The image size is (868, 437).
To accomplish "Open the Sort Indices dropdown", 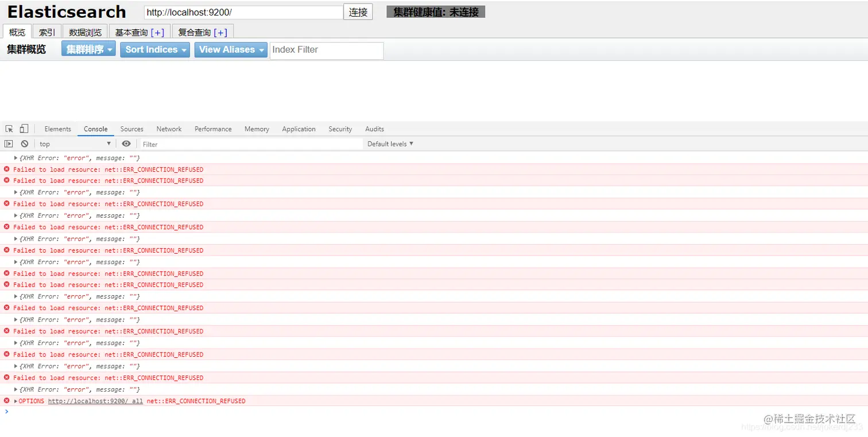I will click(154, 49).
